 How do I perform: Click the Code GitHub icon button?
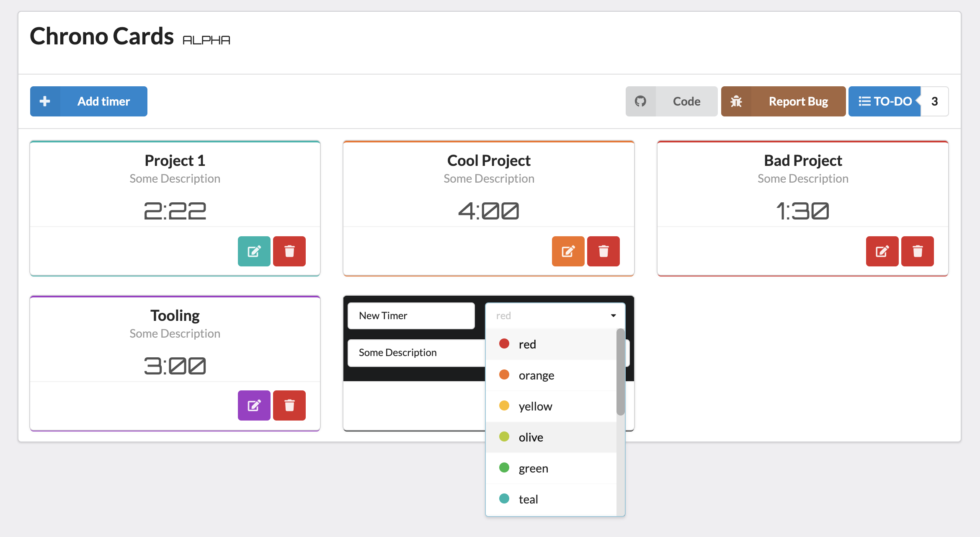point(640,101)
